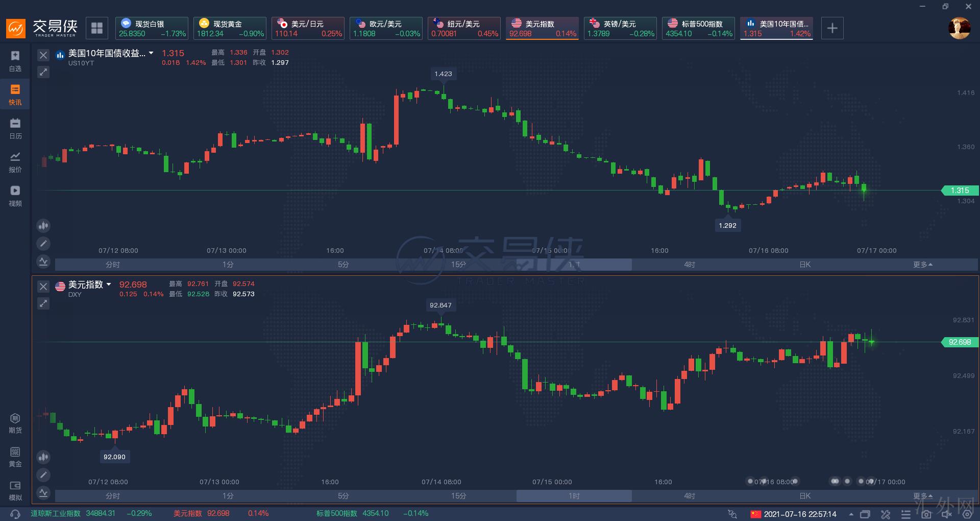Viewport: 980px width, 521px height.
Task: Select 15分 timeframe on the DXY chart
Action: coord(459,496)
